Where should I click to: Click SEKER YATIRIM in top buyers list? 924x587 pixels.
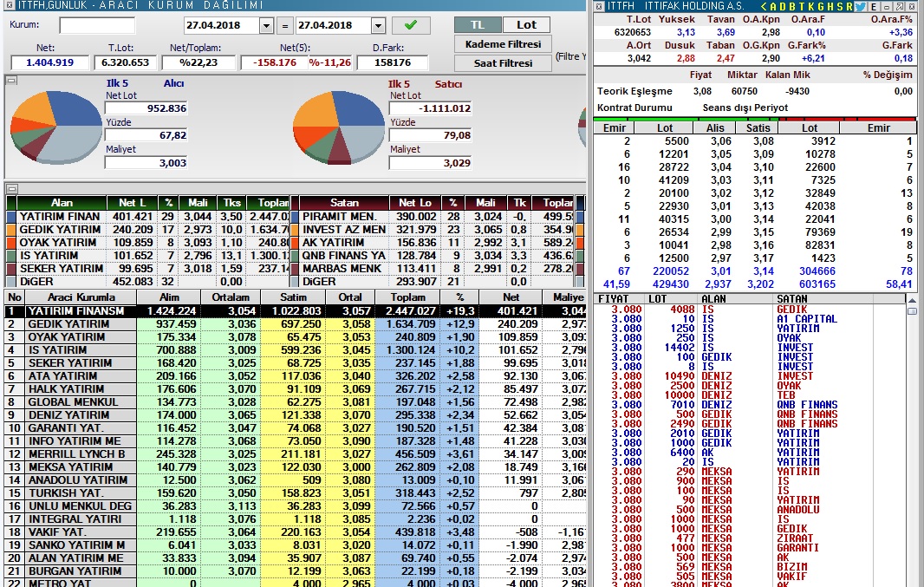62,268
